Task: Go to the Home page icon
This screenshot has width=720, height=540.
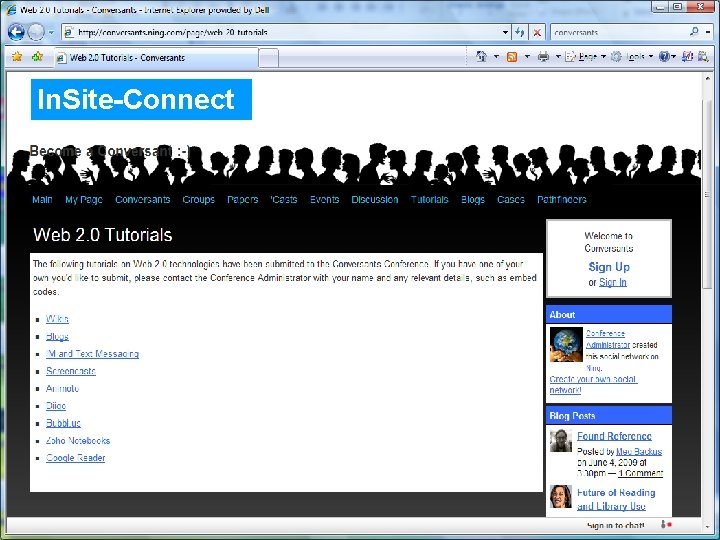Action: coord(481,56)
